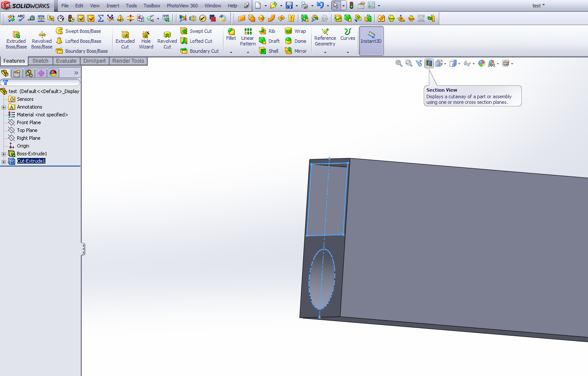Activate the Fillet tool

tap(231, 34)
